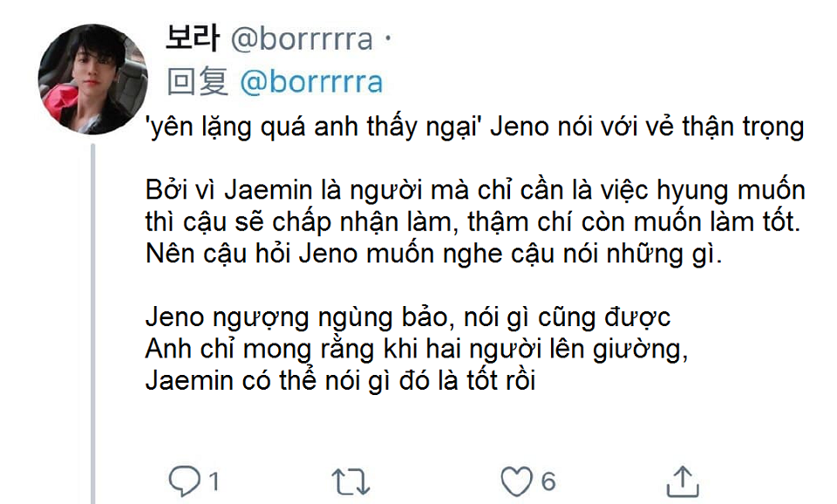Select the line starting Jeno ngượng ngùng bảo
Viewport: 837px width, 504px height.
coord(408,317)
